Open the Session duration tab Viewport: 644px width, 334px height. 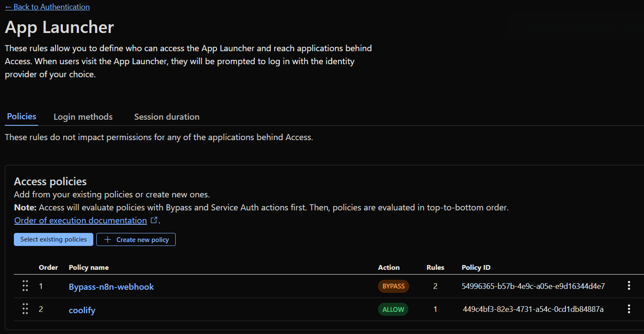[167, 117]
